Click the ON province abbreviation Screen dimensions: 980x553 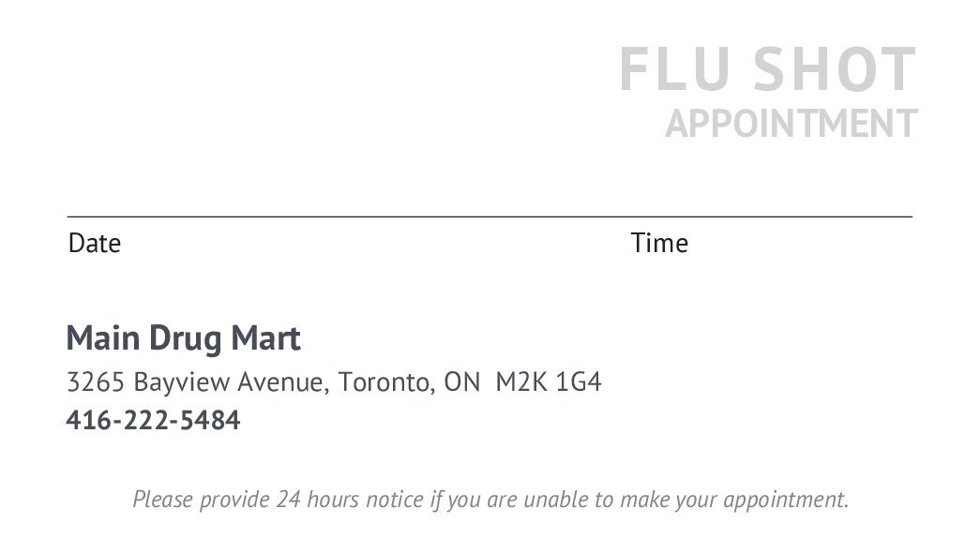tap(461, 382)
